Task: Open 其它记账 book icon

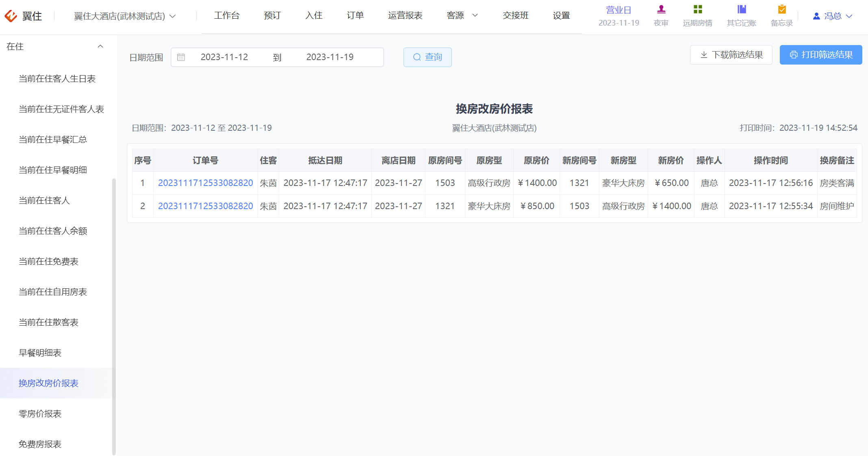Action: tap(742, 9)
